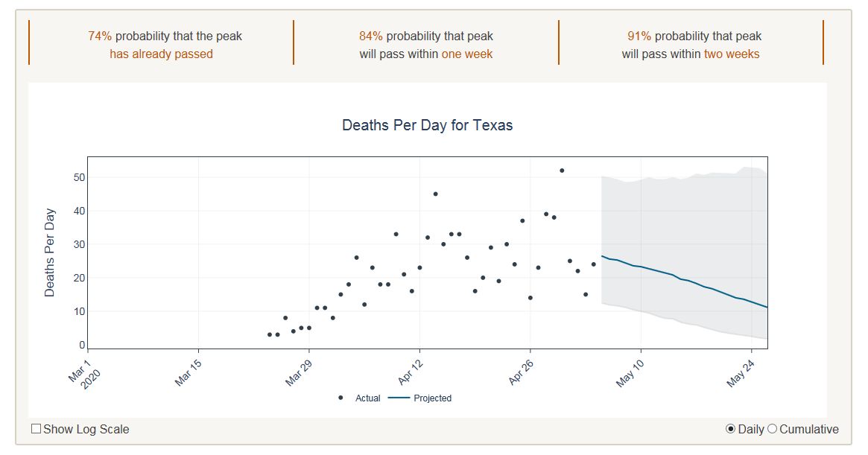
Task: Click the chart title Deaths Per Day for Texas
Action: (x=427, y=125)
